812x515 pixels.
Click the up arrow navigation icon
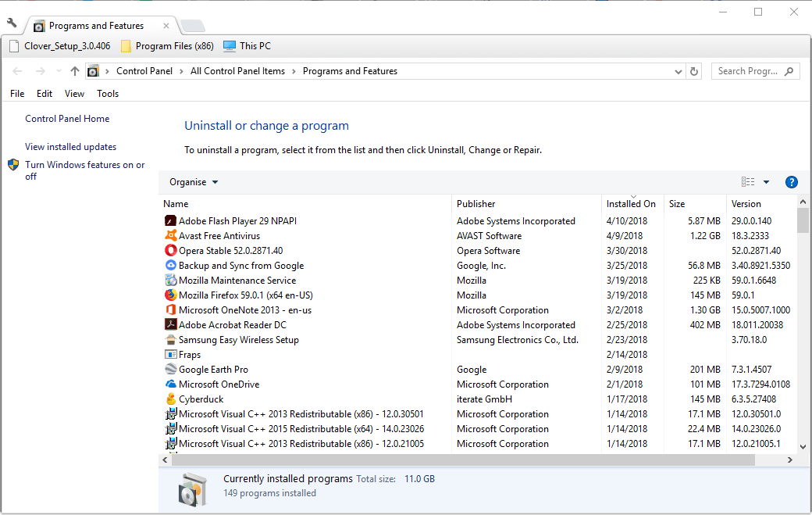[75, 71]
